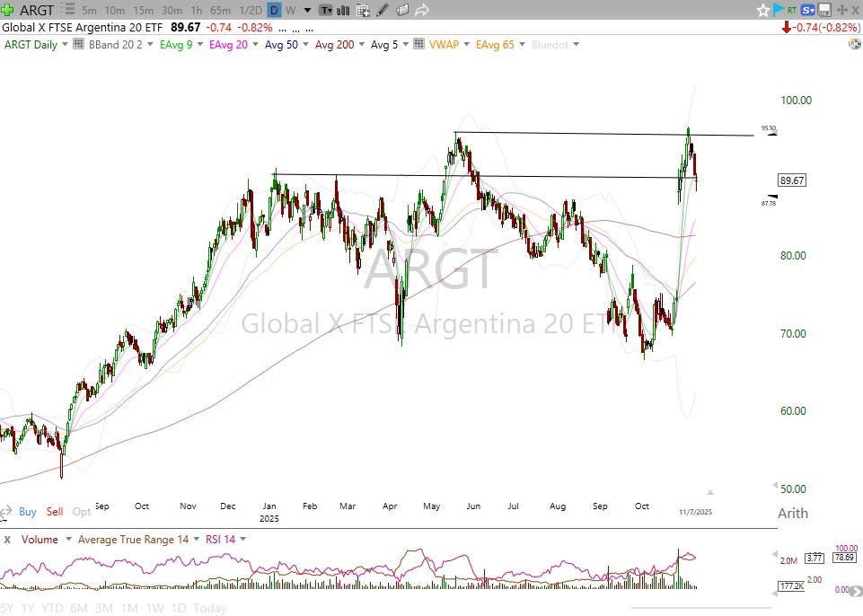Expand the Avg 200 indicator dropdown
863x616 pixels.
[x=362, y=44]
